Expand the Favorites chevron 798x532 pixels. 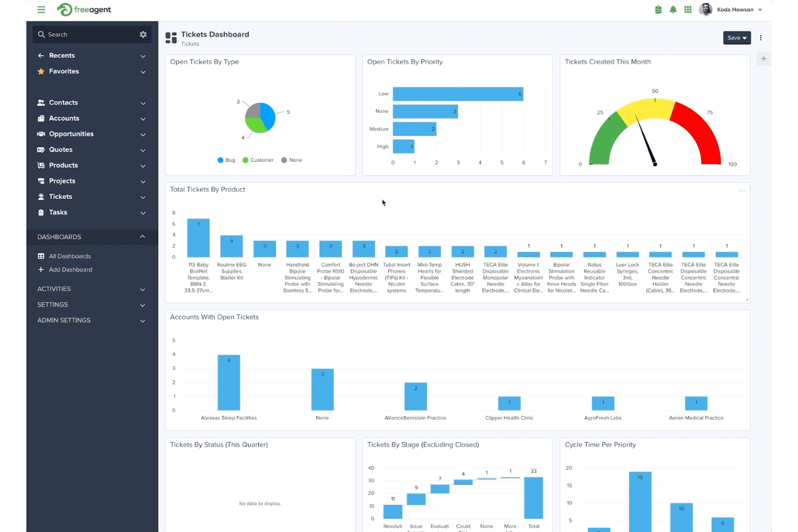(143, 72)
